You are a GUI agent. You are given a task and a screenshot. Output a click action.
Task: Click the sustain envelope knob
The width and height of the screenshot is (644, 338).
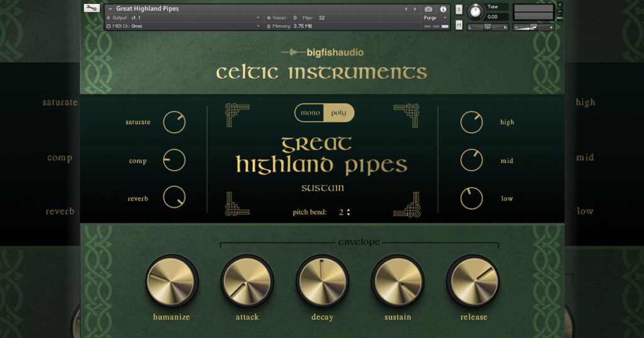pos(397,281)
